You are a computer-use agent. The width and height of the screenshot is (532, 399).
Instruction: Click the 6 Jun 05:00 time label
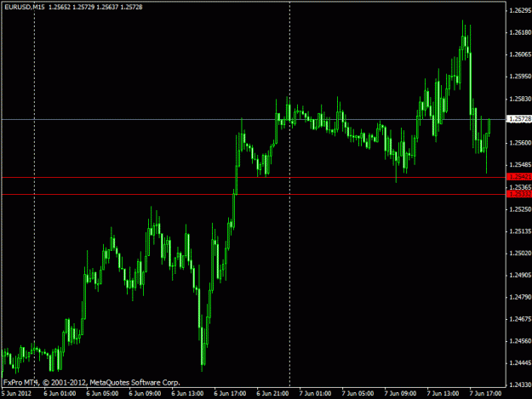tap(102, 394)
